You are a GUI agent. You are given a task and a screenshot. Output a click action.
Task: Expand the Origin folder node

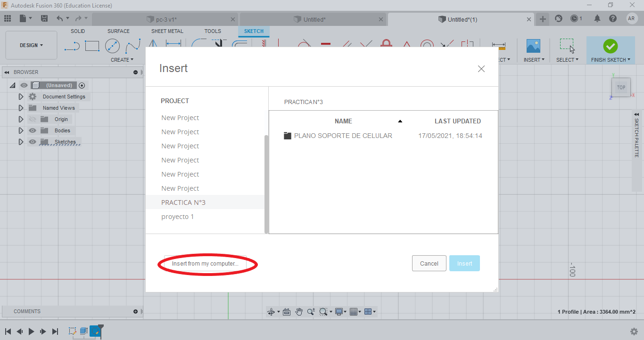[21, 119]
